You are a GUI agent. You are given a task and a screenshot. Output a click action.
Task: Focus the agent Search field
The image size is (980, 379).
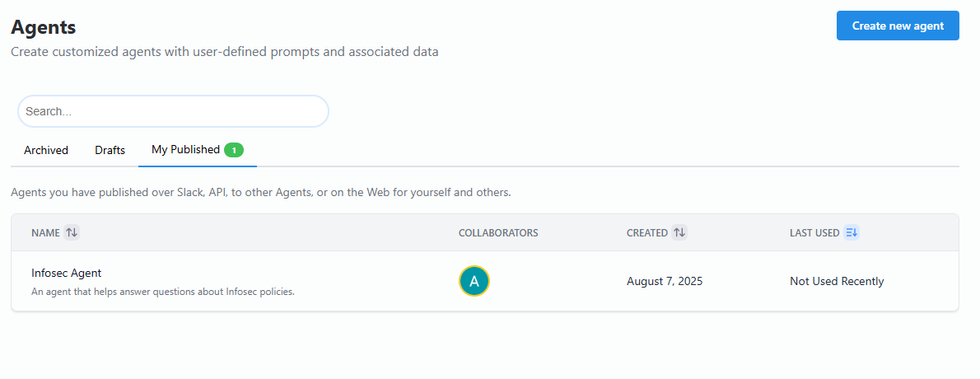(173, 111)
